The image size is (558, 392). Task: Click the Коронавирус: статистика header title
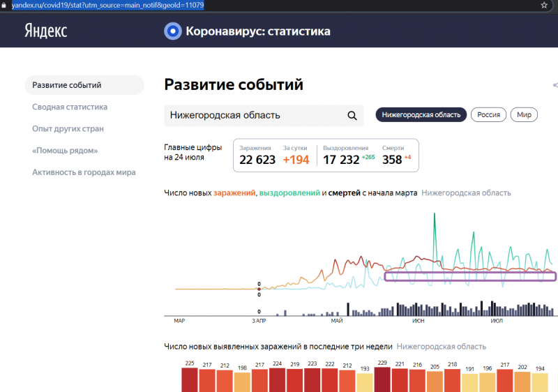(x=258, y=31)
